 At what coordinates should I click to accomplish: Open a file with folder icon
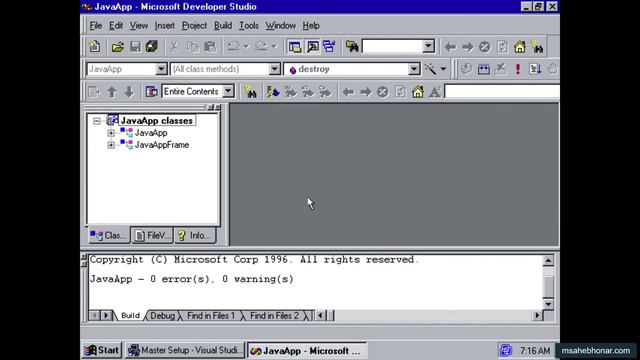click(118, 47)
